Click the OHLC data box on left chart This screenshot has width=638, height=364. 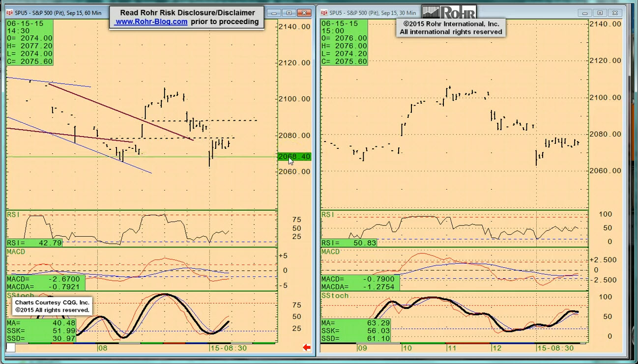tap(29, 42)
